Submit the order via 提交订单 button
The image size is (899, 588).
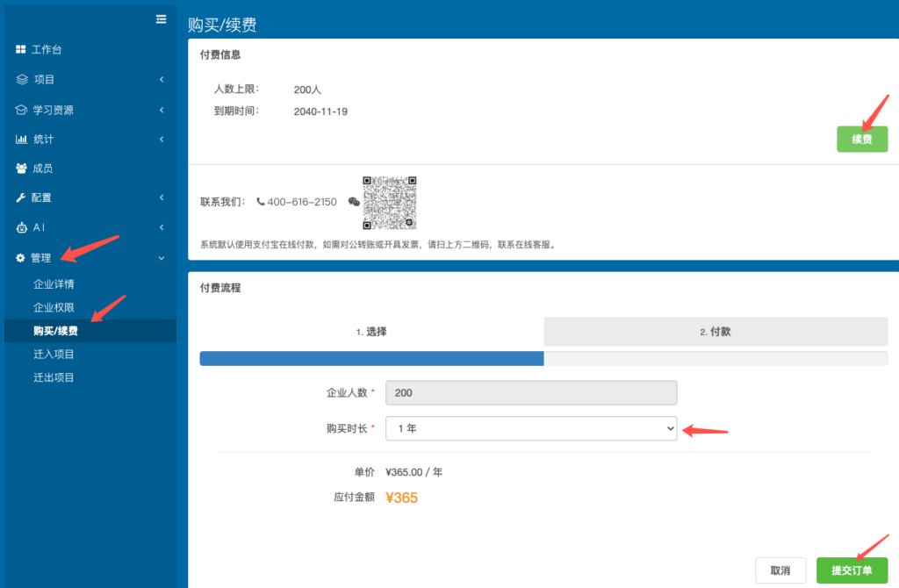coord(852,570)
